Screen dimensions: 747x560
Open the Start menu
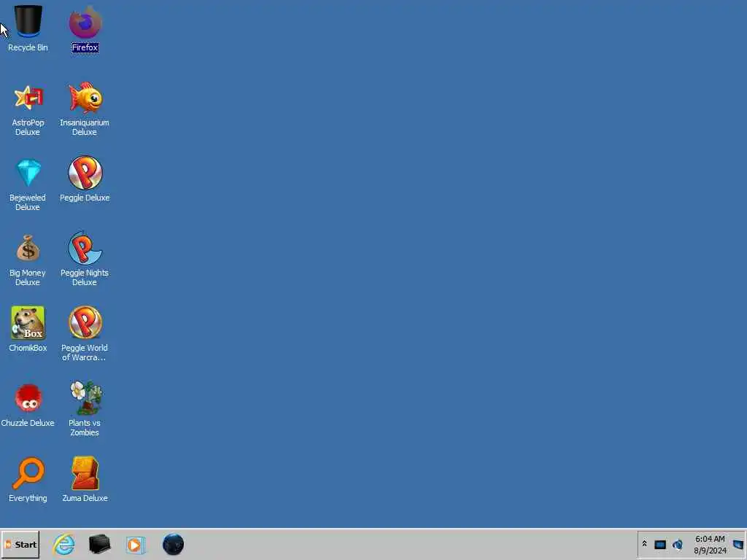(20, 544)
